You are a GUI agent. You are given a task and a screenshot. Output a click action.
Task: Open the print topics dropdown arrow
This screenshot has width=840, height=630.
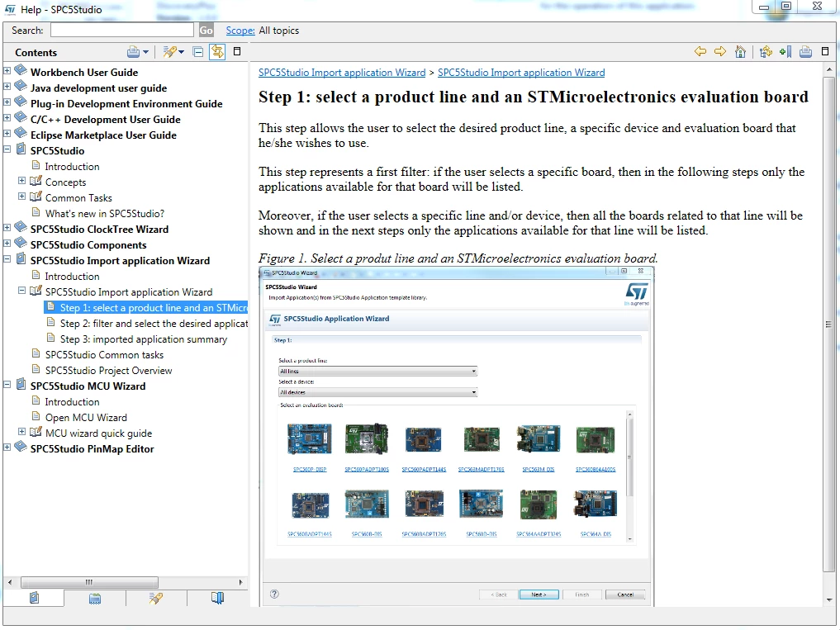point(145,52)
